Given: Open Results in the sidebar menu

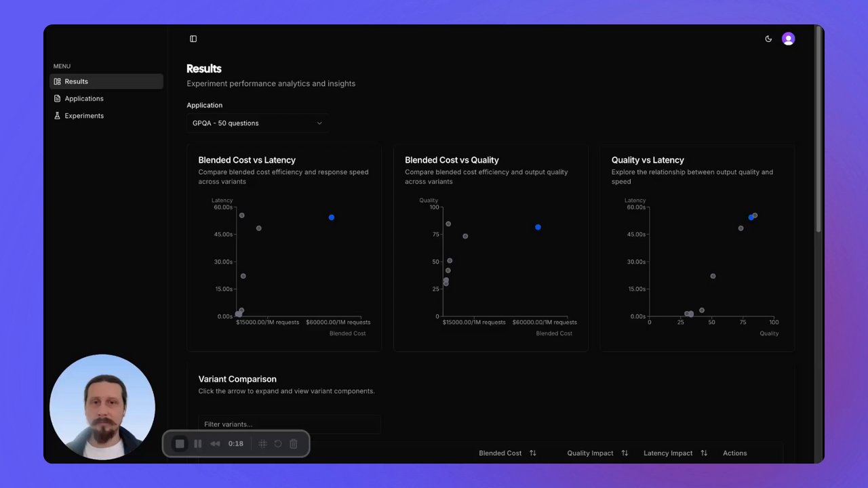Looking at the screenshot, I should pyautogui.click(x=106, y=81).
